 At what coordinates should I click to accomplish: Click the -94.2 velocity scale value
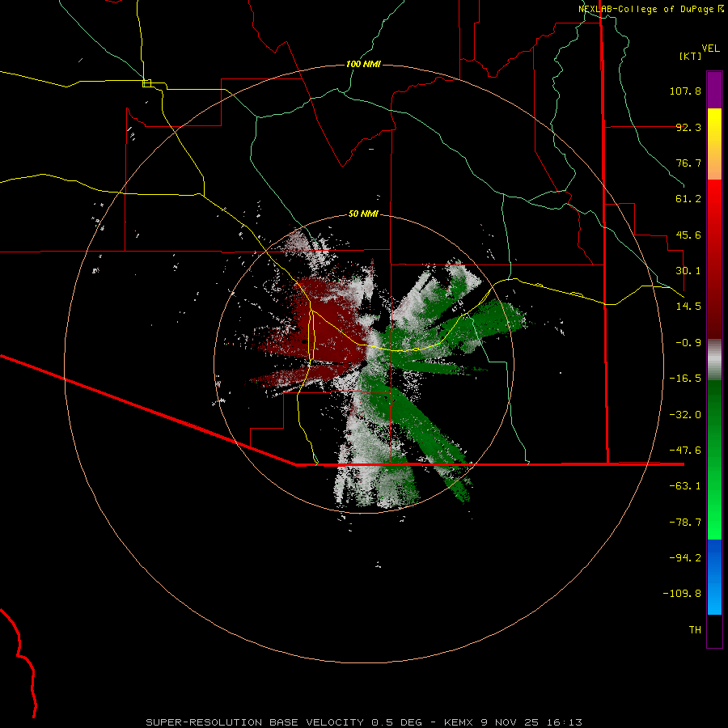coord(685,558)
